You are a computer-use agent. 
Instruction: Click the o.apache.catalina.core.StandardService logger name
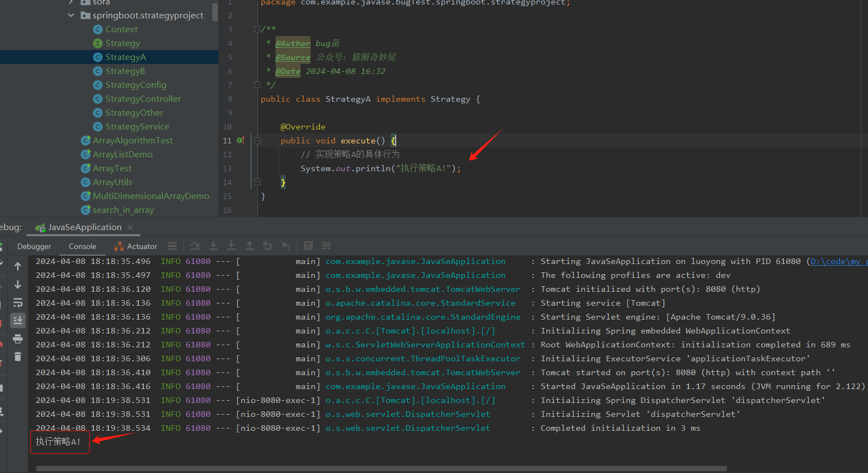421,303
